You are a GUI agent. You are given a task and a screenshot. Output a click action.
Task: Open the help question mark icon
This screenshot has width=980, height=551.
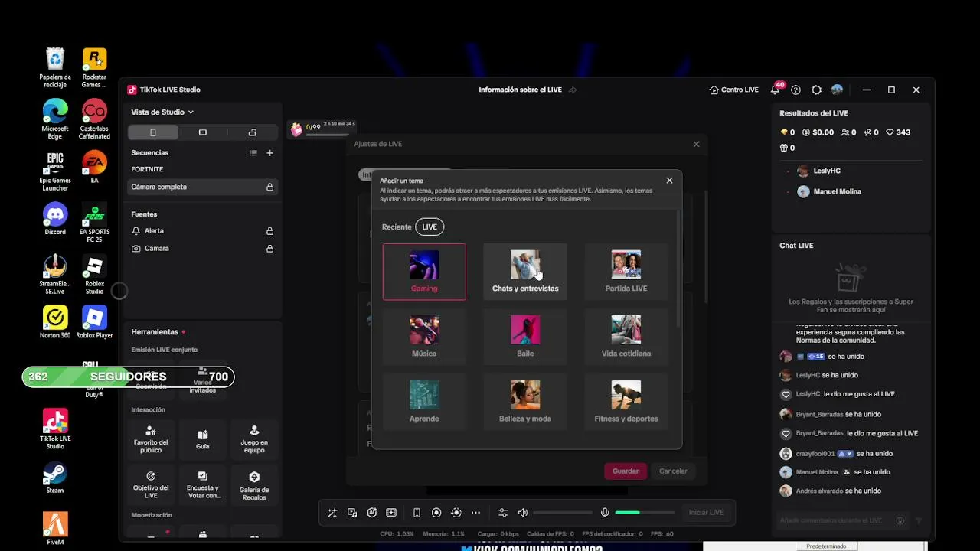tap(795, 90)
